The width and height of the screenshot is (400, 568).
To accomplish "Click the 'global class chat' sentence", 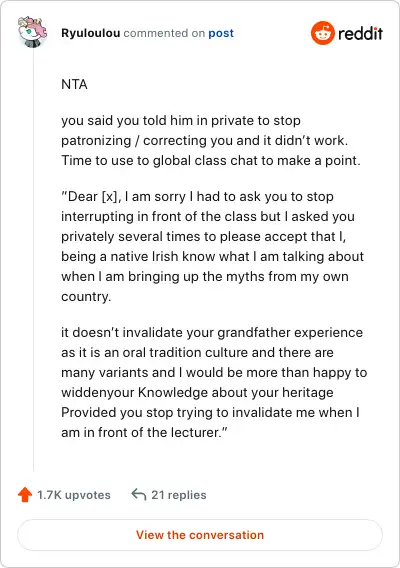I will [x=211, y=160].
